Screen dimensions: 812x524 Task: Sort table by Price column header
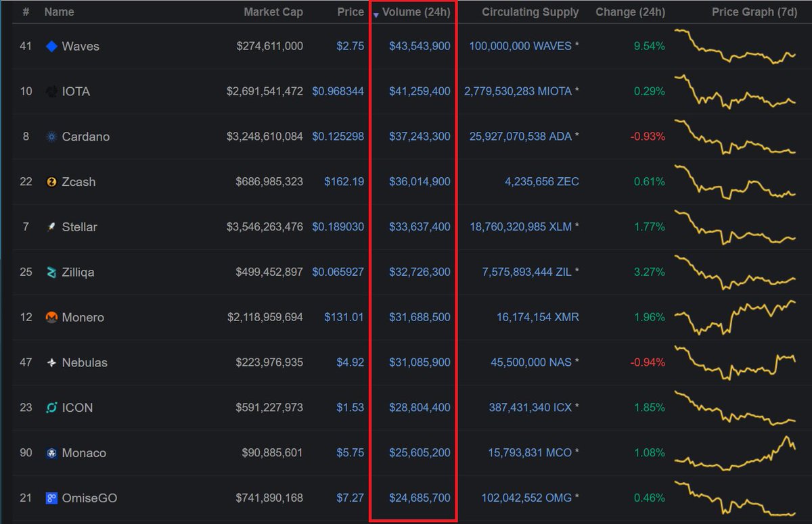[351, 12]
